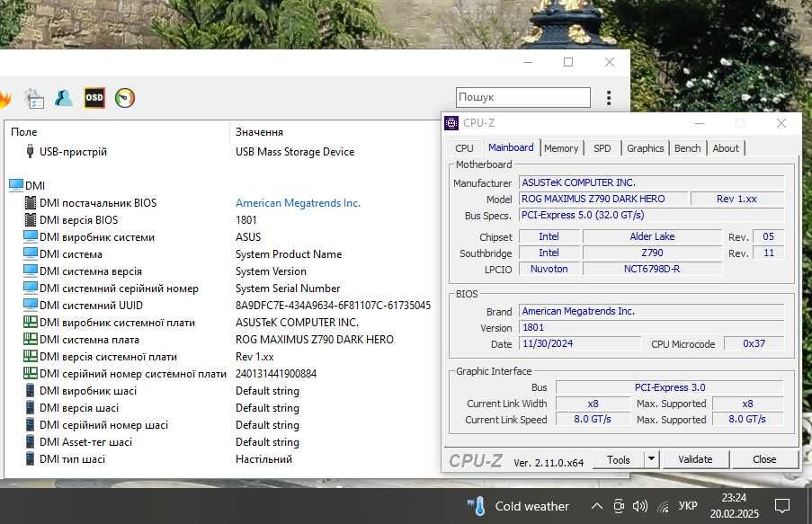
Task: Switch to the CPU tab in CPU-Z
Action: coord(464,148)
